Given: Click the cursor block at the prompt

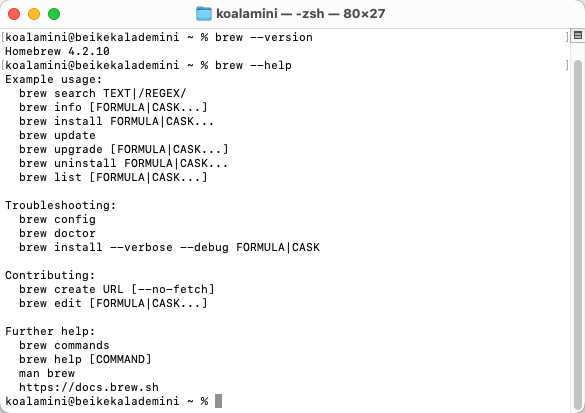Looking at the screenshot, I should pos(218,401).
